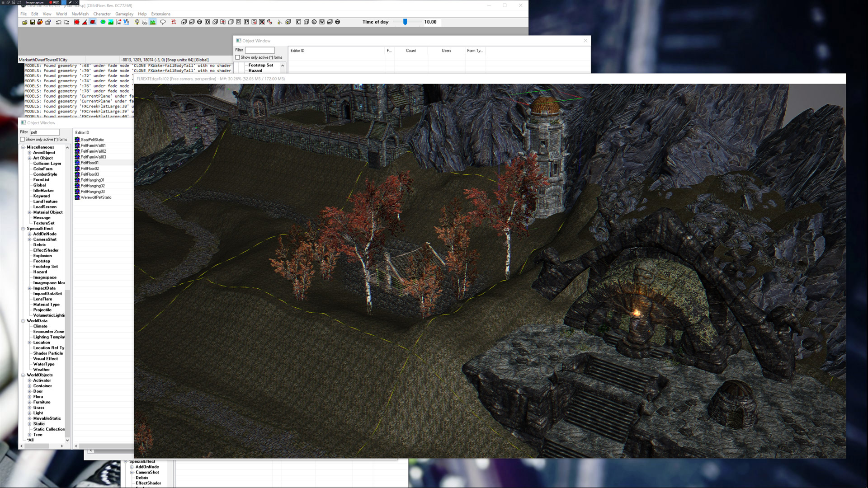Image resolution: width=868 pixels, height=488 pixels.
Task: Click the undo arrow toolbar icon
Action: click(58, 22)
